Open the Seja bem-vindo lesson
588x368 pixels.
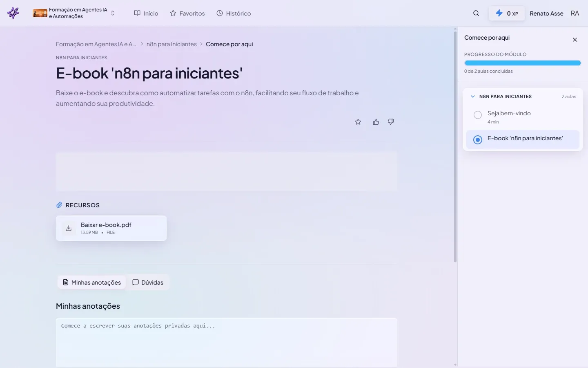click(523, 117)
